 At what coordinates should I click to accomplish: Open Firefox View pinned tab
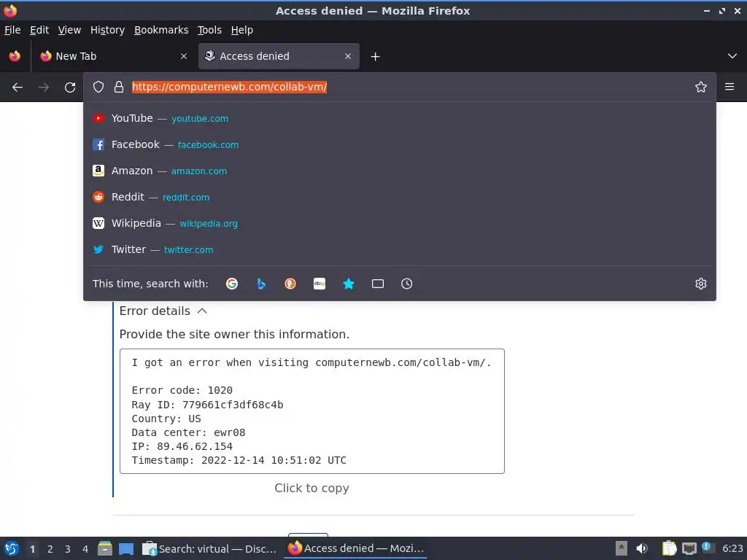tap(15, 56)
